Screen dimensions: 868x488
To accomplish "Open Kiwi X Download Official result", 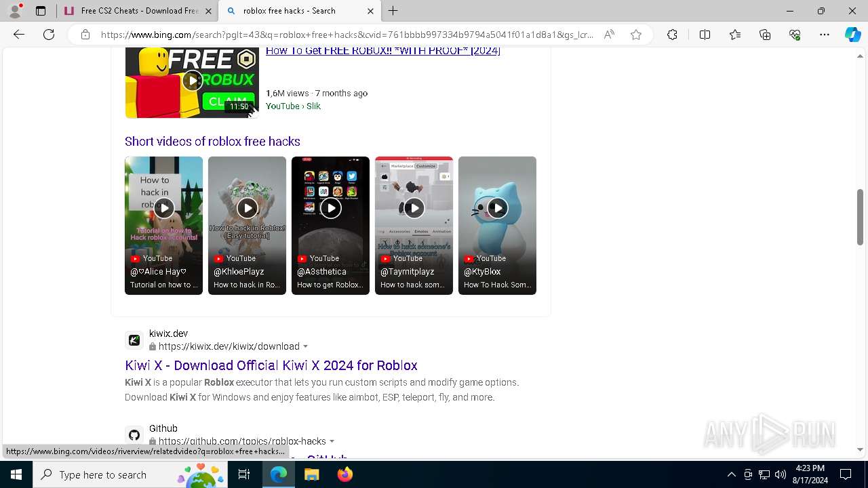I will click(x=271, y=365).
